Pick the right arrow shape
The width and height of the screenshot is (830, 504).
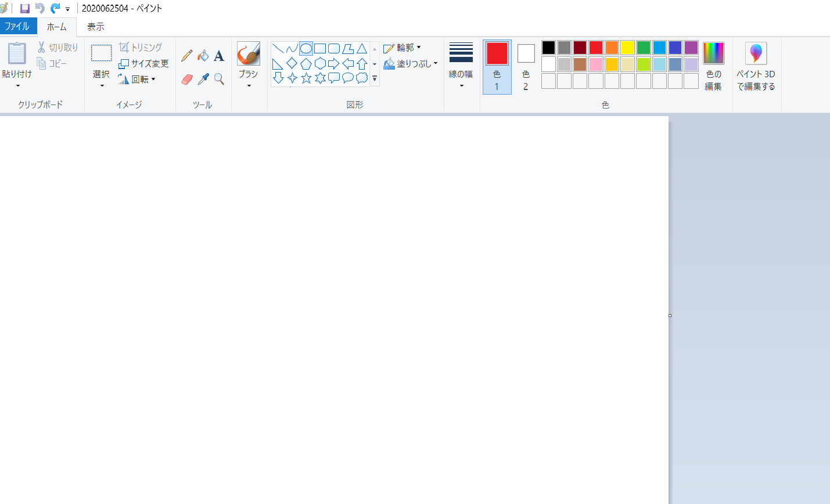pos(334,63)
